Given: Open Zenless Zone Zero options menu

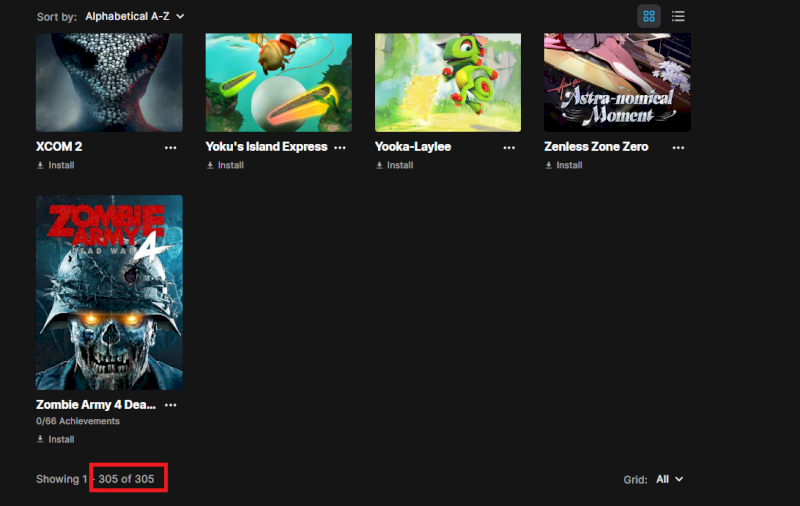Looking at the screenshot, I should coord(678,147).
